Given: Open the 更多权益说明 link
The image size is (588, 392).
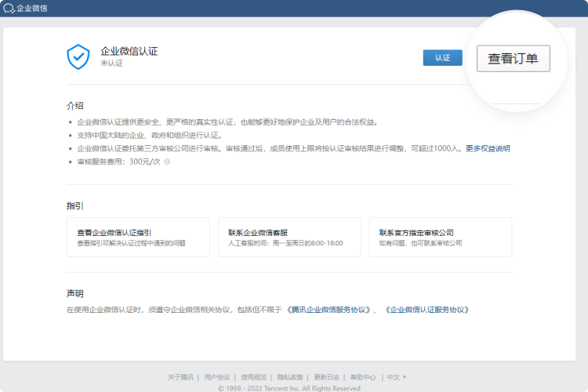Looking at the screenshot, I should click(488, 148).
